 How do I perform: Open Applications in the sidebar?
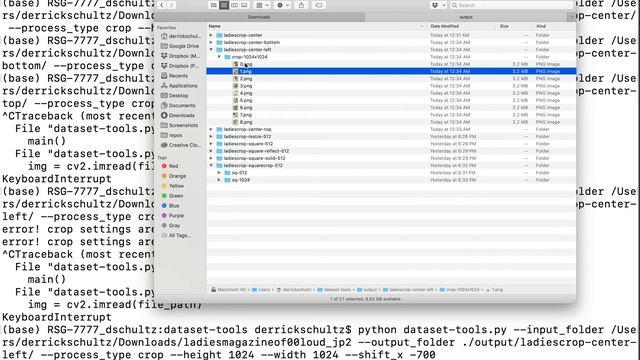click(x=180, y=86)
